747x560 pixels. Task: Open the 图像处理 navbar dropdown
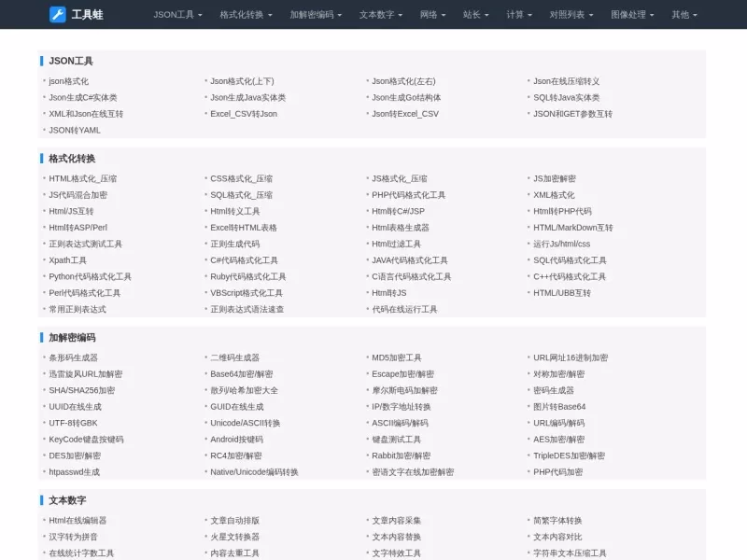632,15
